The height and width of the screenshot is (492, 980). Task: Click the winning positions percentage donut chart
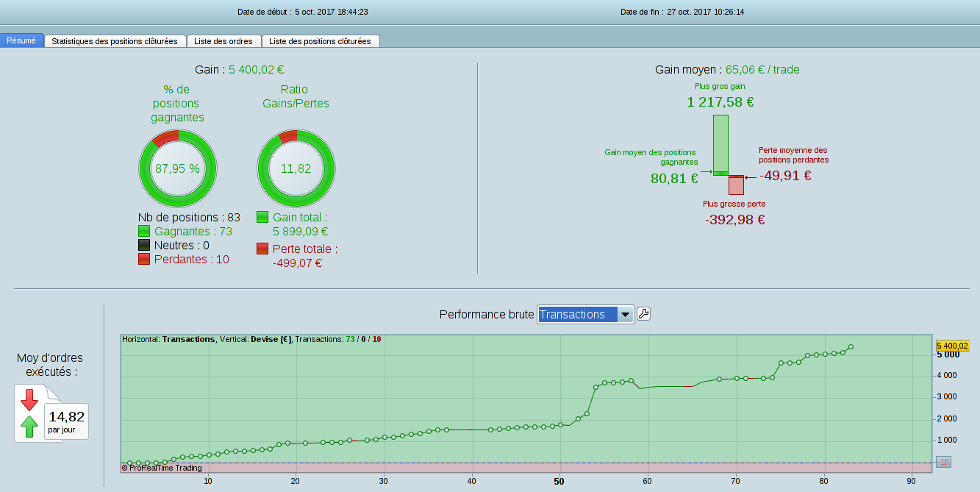coord(177,168)
